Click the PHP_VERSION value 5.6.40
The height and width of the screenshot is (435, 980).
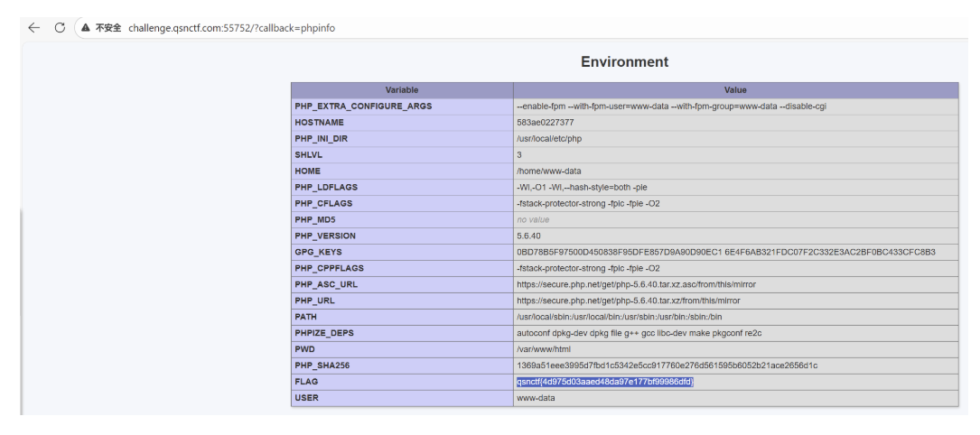tap(530, 236)
